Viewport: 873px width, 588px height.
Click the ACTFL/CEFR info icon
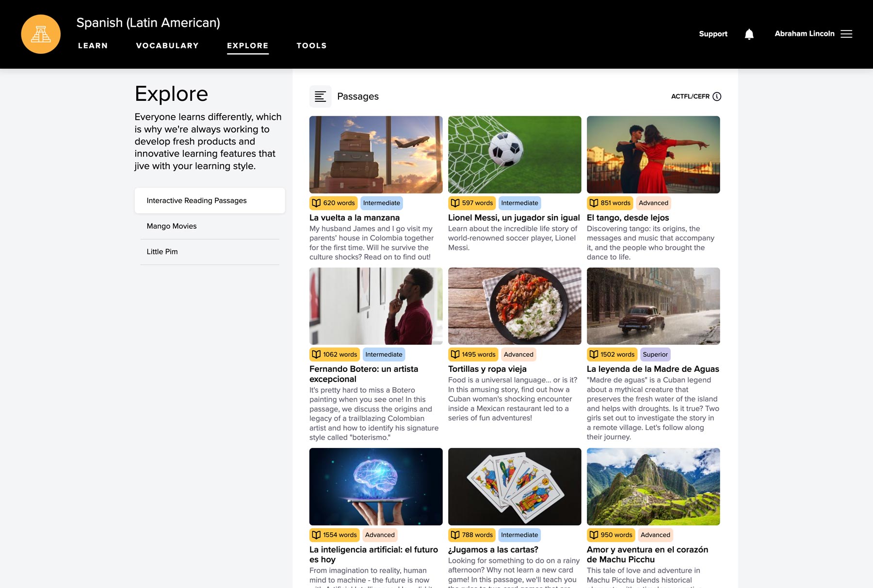[717, 96]
